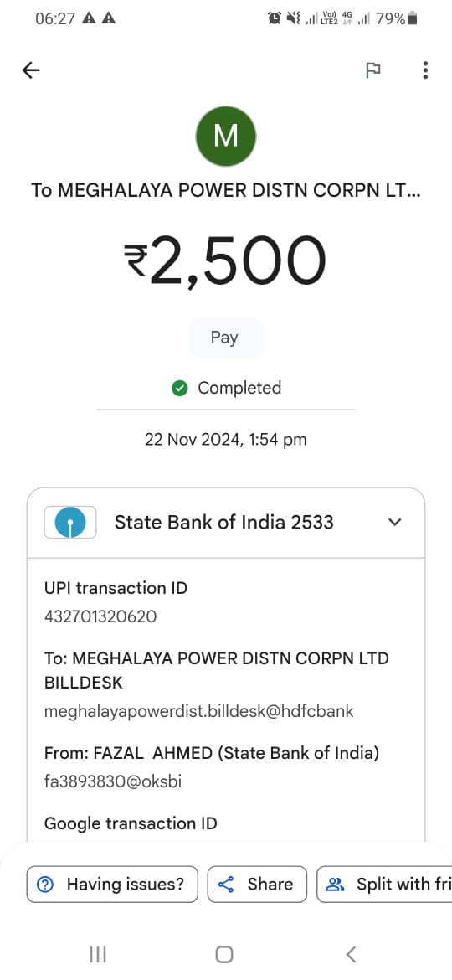Click the Having issues? button
This screenshot has height=980, width=452.
click(112, 884)
